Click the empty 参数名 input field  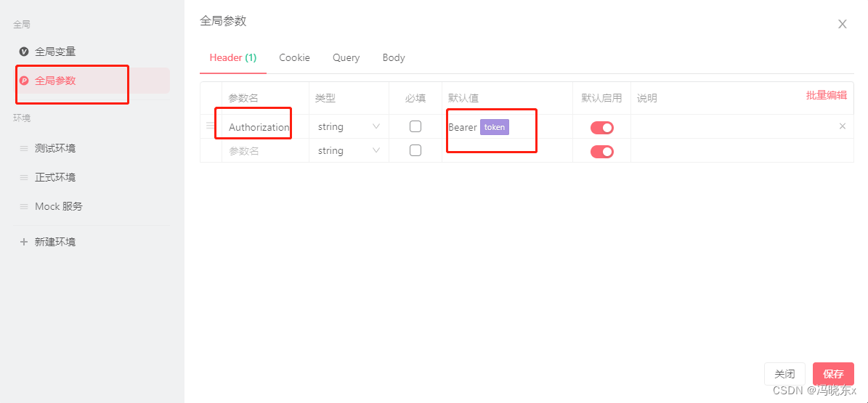[265, 150]
